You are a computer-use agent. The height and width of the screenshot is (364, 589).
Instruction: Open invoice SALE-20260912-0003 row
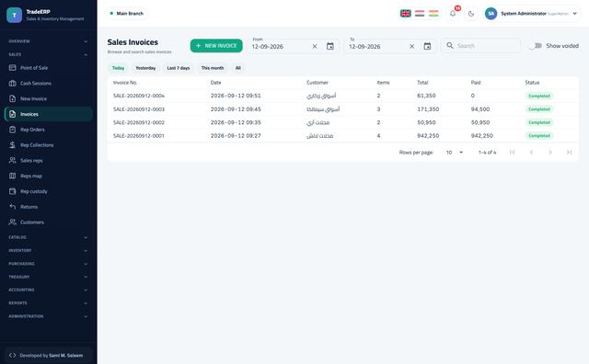(342, 109)
